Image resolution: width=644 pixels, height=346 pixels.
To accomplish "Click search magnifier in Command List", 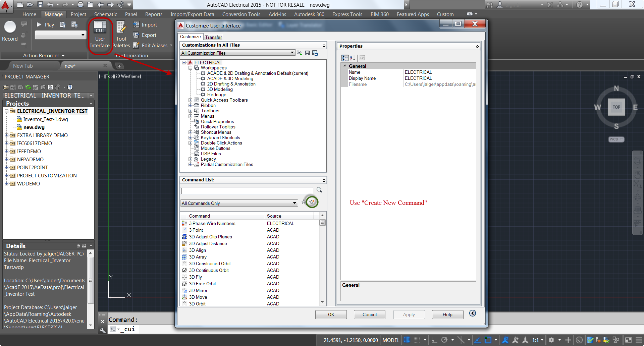I will [319, 190].
